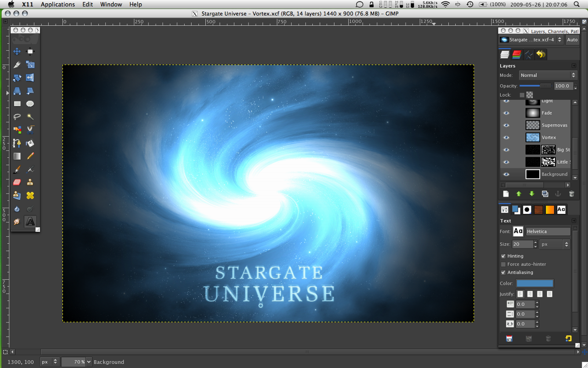588x368 pixels.
Task: Open the layer Mode dropdown
Action: pyautogui.click(x=548, y=75)
